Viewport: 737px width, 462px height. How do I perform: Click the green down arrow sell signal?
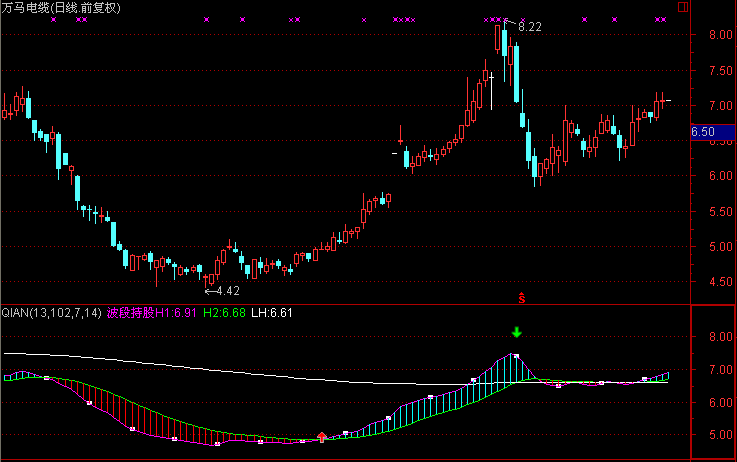pos(516,332)
